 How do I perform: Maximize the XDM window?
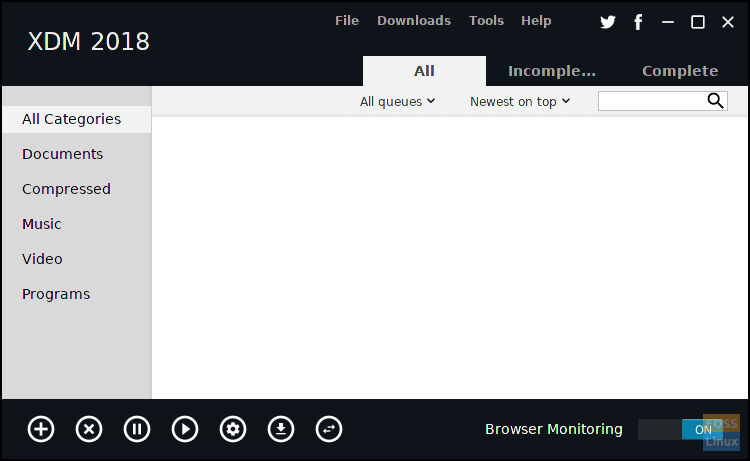(x=698, y=22)
